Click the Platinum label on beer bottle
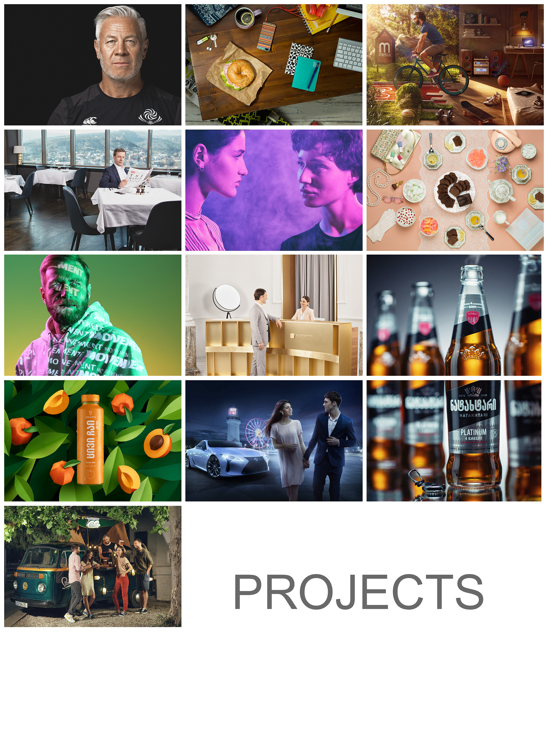 click(473, 432)
